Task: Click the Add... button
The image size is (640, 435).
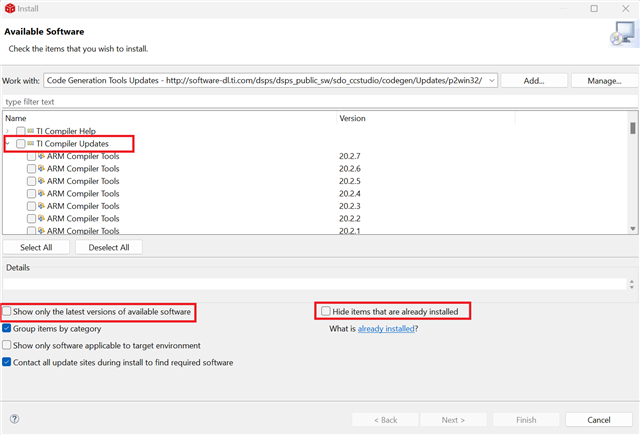Action: click(x=534, y=81)
